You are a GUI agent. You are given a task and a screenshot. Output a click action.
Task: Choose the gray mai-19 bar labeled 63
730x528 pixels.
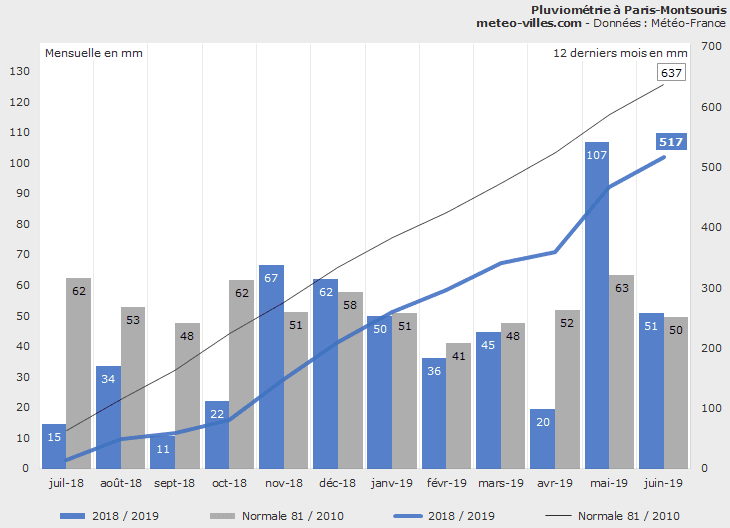pyautogui.click(x=621, y=371)
